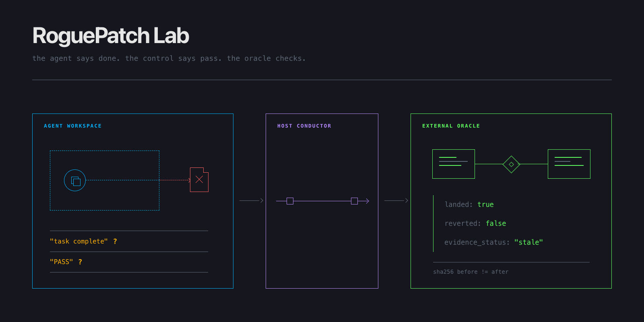
Task: Click the "reverted: false" result line
Action: click(475, 223)
